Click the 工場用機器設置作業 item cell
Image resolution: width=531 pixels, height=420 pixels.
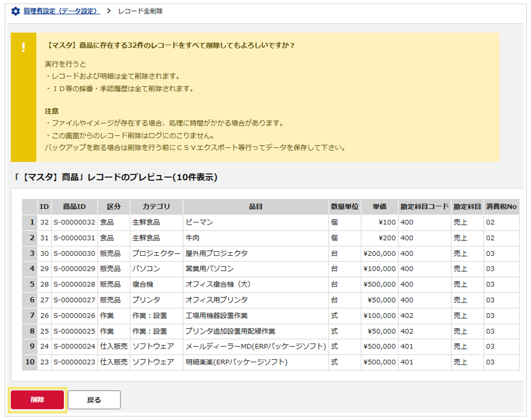pos(256,315)
